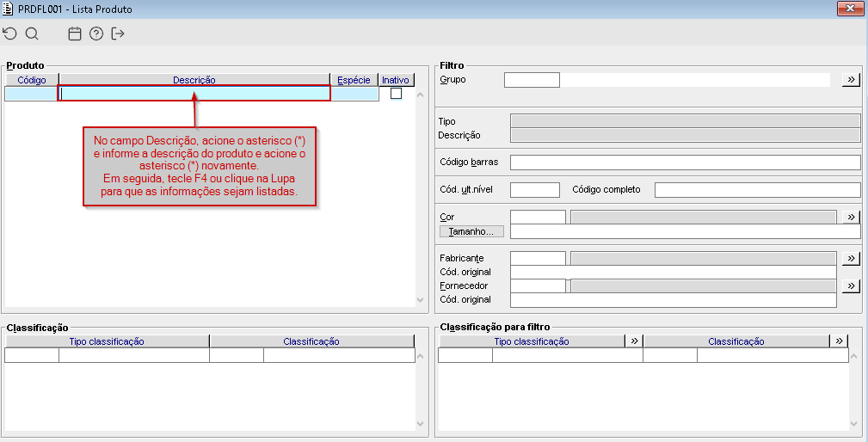Click the Inativo column header

[396, 80]
